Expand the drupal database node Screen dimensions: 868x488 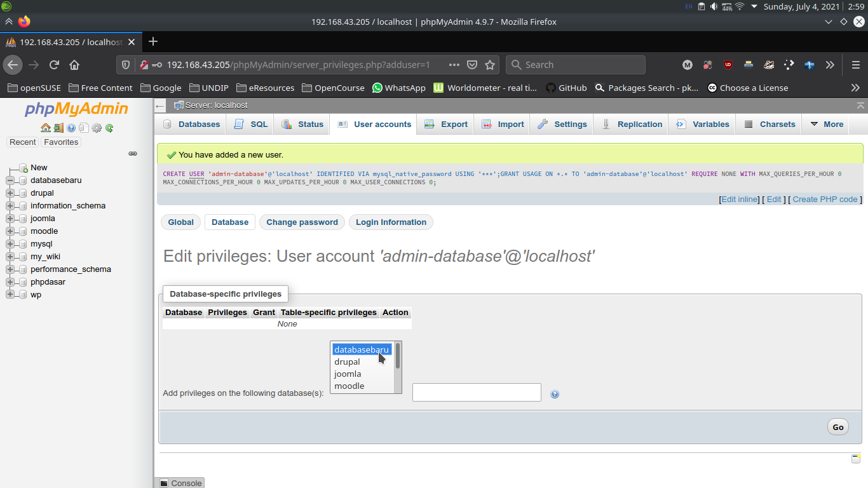click(x=10, y=193)
